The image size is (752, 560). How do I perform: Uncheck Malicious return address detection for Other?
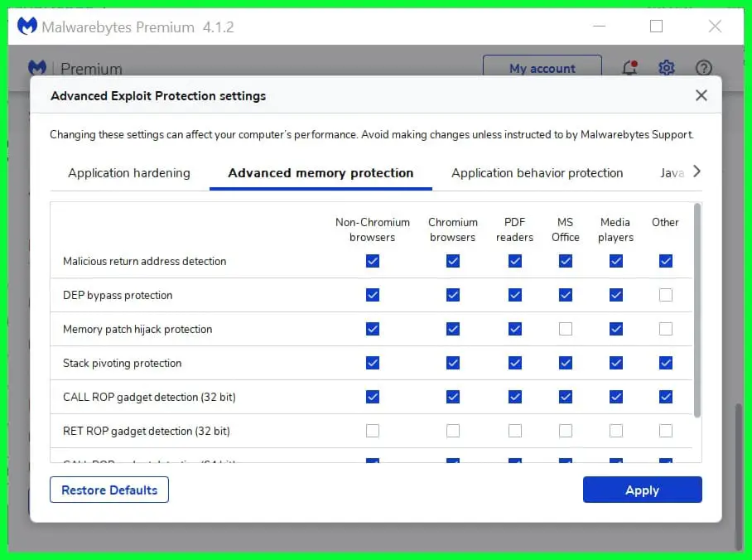(666, 261)
